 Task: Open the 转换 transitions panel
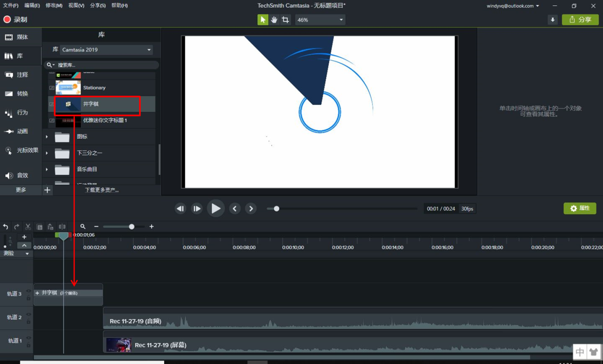tap(17, 94)
